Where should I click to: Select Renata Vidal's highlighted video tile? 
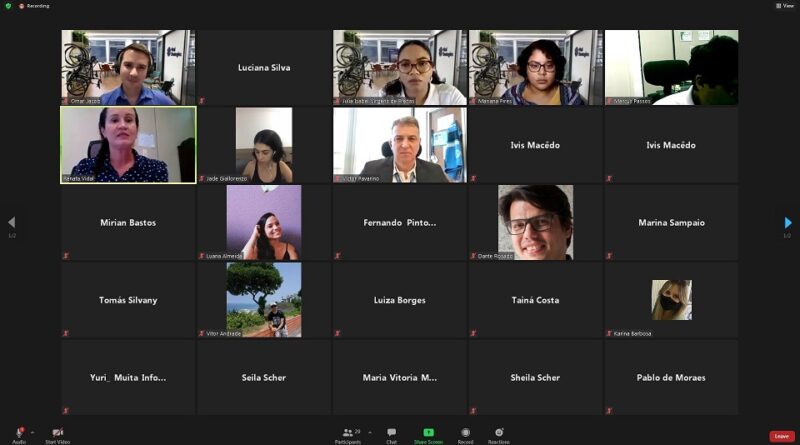click(x=128, y=145)
